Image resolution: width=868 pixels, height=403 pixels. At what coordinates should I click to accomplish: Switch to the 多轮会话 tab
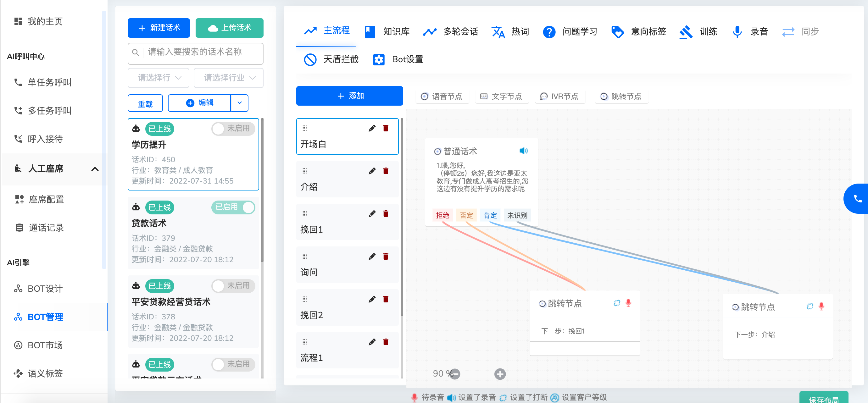[x=451, y=32]
